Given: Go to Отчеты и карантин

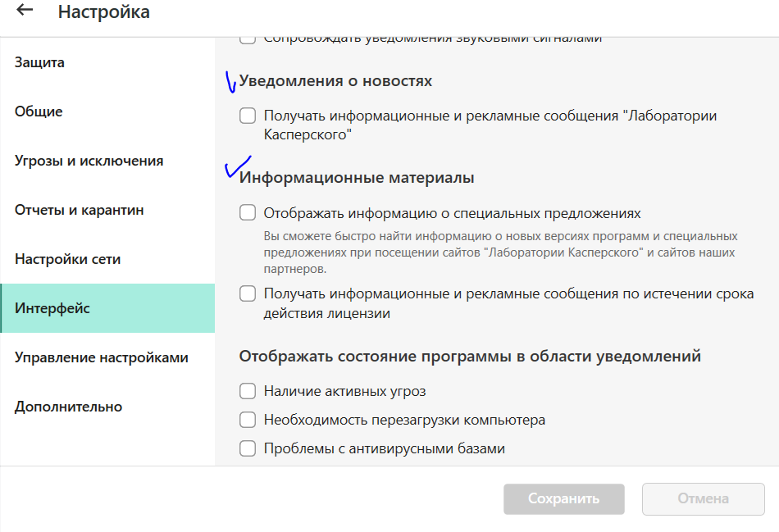Looking at the screenshot, I should point(79,210).
